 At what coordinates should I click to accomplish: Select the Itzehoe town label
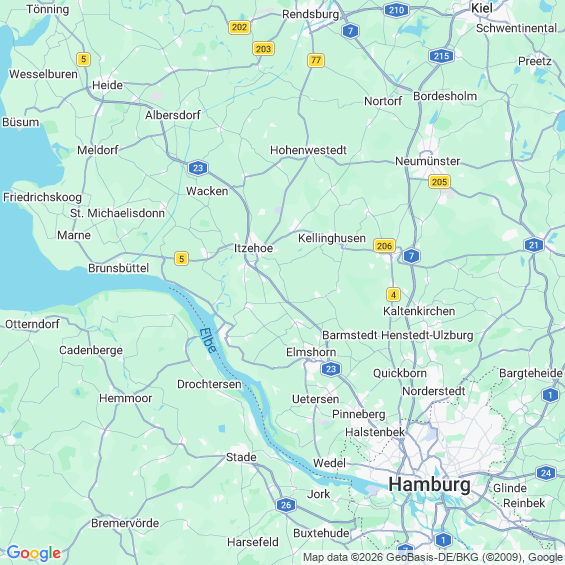coord(253,248)
